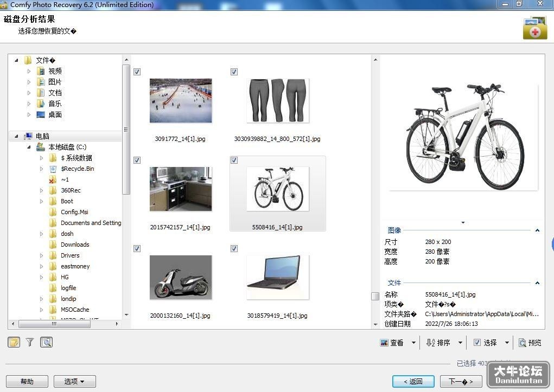Screen dimensions: 554x392
Task: Expand the 360Rec folder node
Action: tap(41, 190)
